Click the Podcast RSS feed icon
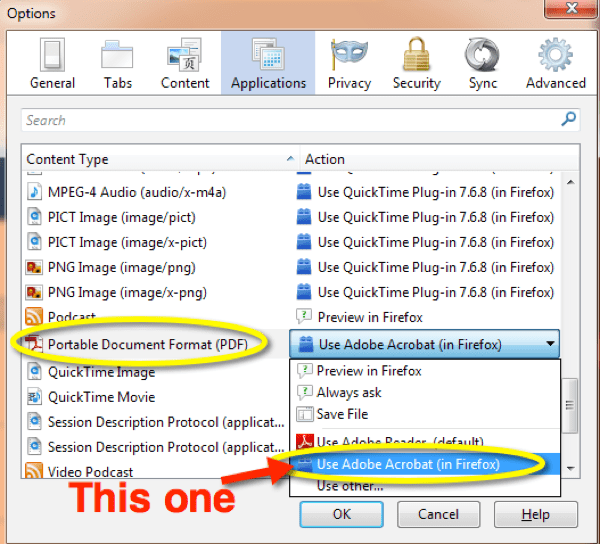Viewport: 600px width, 544px height. tap(34, 316)
